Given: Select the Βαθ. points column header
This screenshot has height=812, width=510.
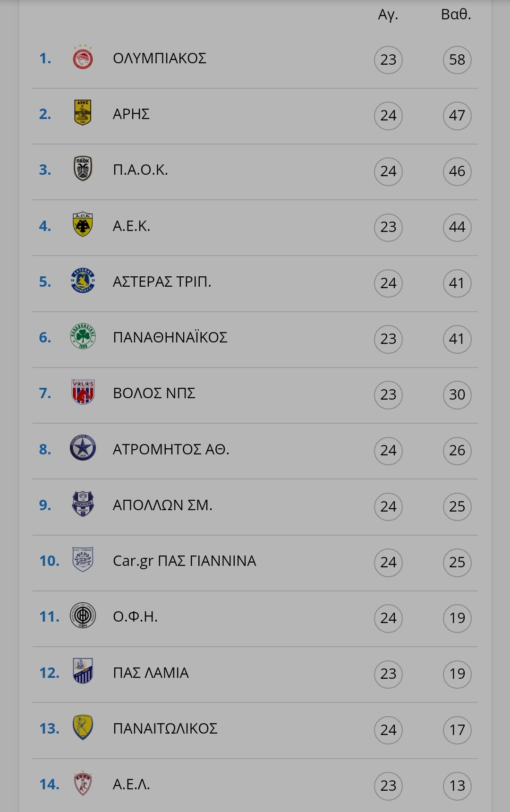Looking at the screenshot, I should coord(456,14).
